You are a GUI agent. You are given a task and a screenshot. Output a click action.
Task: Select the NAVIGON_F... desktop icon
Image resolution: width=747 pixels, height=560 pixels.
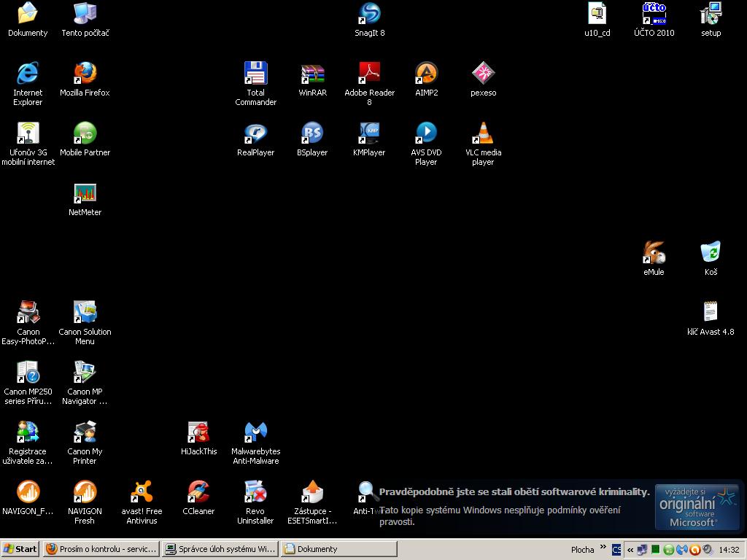28,491
